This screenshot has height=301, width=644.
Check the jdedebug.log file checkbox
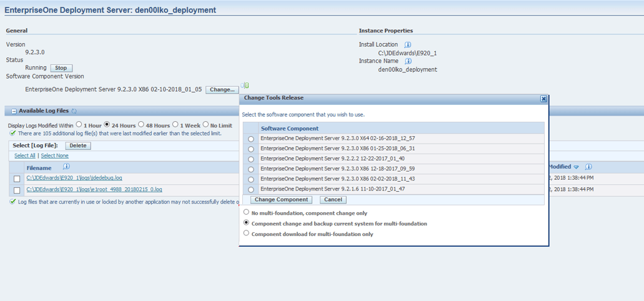[x=17, y=179]
